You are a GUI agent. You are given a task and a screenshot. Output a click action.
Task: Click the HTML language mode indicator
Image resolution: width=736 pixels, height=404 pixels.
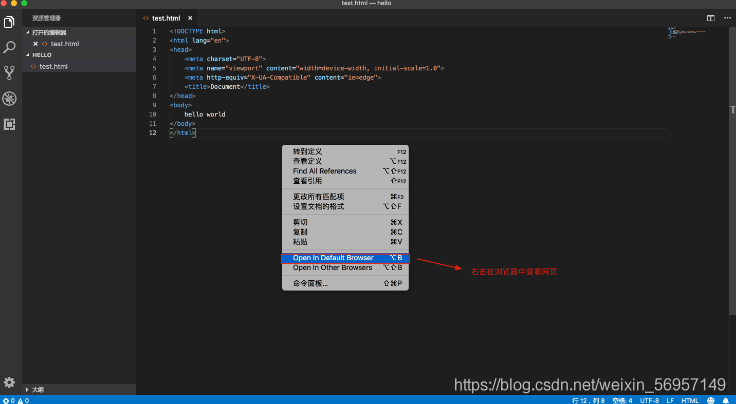pyautogui.click(x=690, y=400)
